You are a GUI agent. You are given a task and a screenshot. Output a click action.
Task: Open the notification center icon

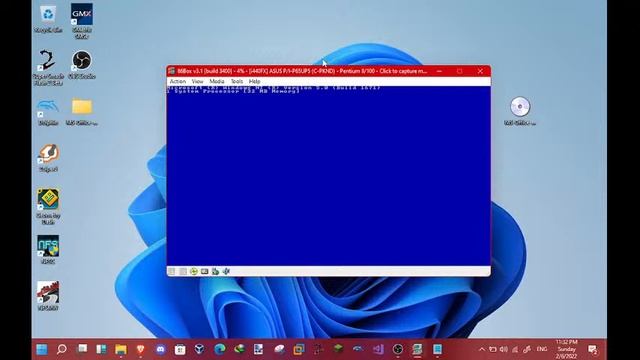click(593, 349)
